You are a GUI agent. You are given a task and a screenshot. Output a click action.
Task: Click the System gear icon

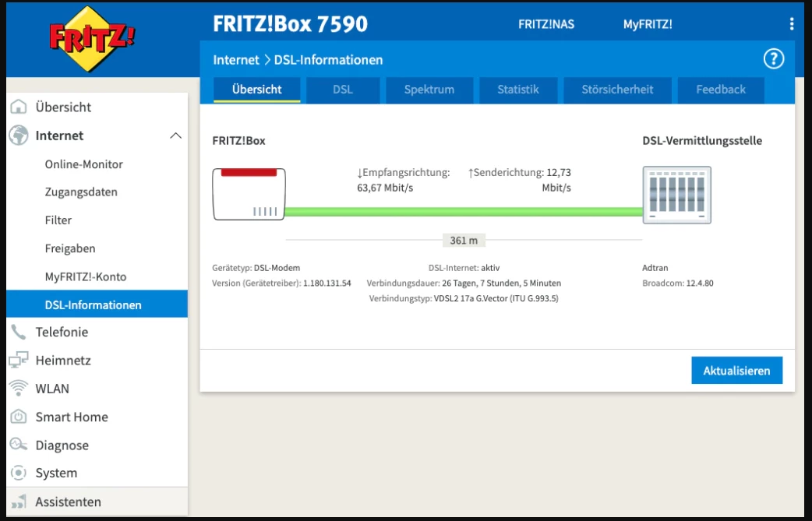click(19, 473)
